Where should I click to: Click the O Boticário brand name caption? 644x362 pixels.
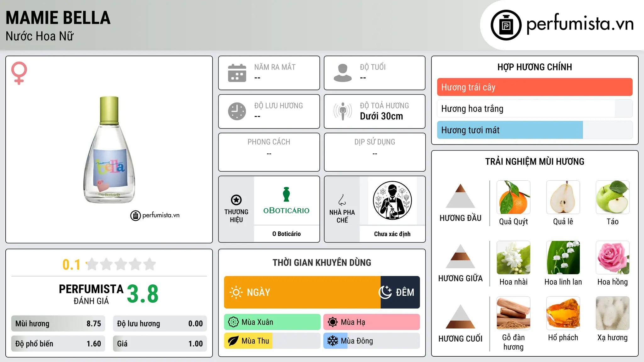286,234
